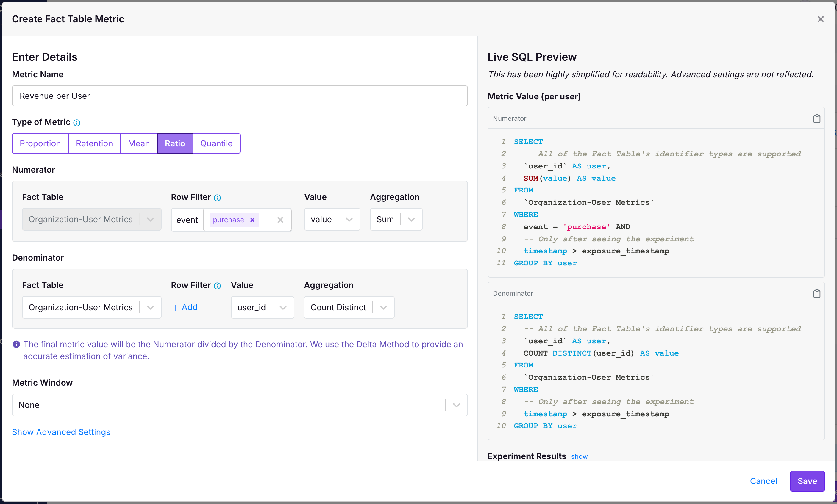Select the Ratio metric type
The width and height of the screenshot is (837, 504).
coord(175,143)
